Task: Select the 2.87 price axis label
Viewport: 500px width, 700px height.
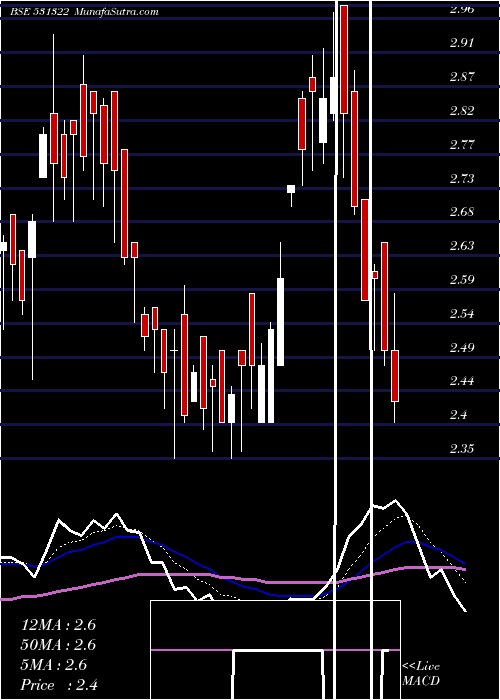Action: [x=462, y=77]
